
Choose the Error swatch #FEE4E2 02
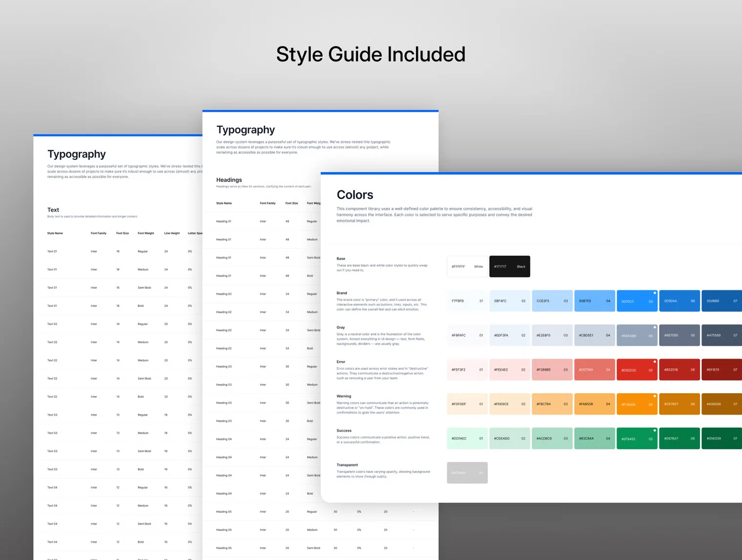(x=510, y=370)
